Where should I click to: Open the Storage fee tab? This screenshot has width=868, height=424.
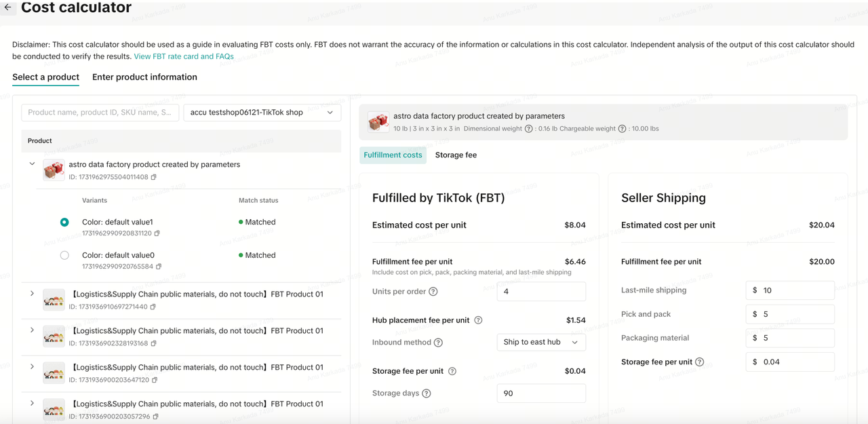456,155
